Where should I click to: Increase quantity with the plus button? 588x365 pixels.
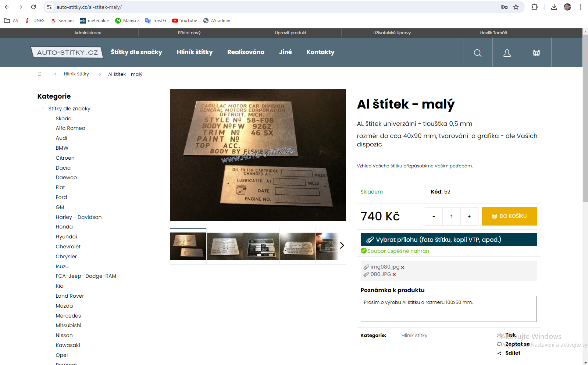[x=469, y=216]
